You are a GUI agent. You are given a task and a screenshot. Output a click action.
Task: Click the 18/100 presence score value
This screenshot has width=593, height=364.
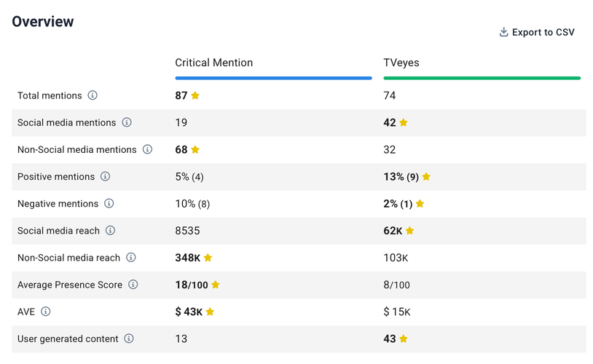(192, 285)
